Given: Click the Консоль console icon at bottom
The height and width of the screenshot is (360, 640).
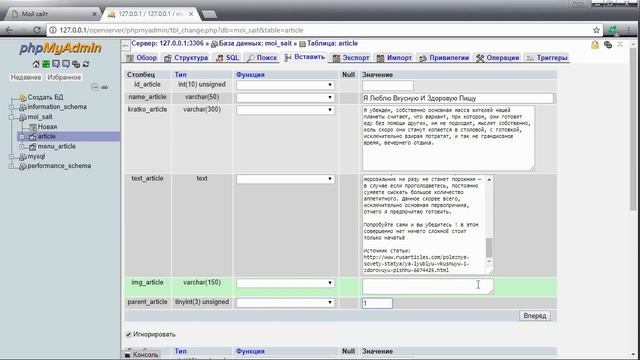Looking at the screenshot, I should pyautogui.click(x=128, y=355).
